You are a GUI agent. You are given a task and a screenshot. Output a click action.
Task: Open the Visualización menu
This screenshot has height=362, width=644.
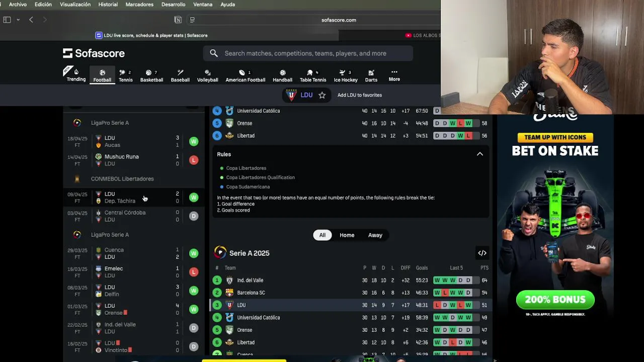(x=75, y=5)
